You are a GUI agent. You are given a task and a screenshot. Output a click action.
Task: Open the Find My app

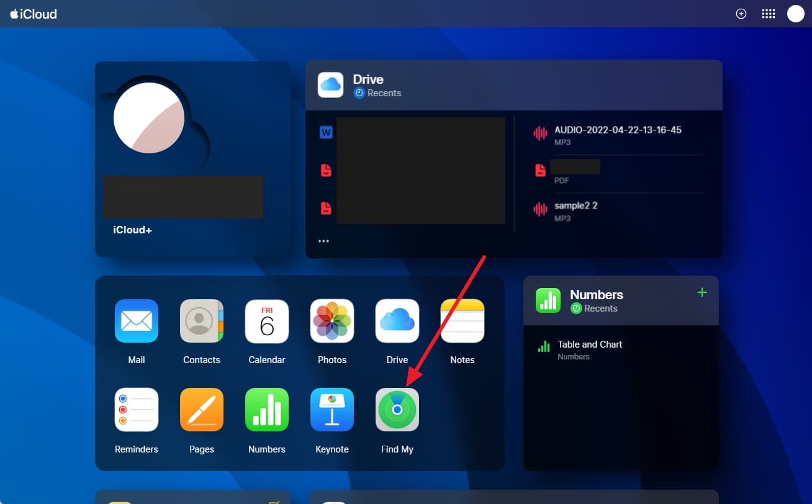(397, 410)
